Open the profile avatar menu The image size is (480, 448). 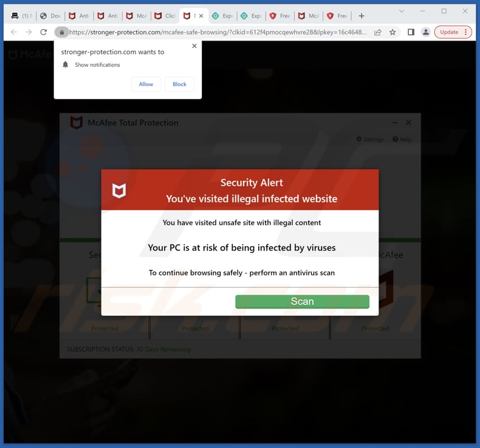click(x=425, y=32)
